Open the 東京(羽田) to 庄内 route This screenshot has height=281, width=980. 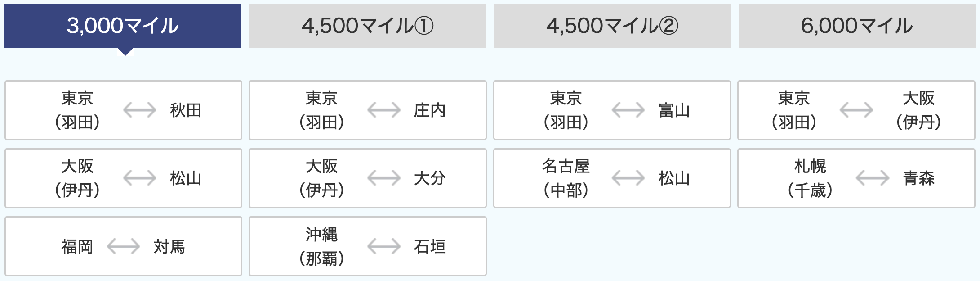(x=368, y=110)
